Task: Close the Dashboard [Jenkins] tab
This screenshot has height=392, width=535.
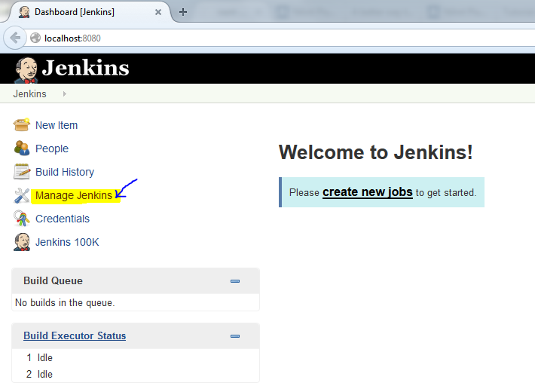Action: click(158, 12)
